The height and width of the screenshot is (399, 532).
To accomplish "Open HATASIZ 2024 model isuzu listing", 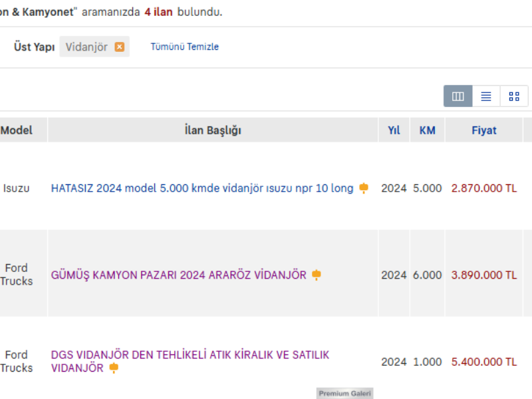I will 202,188.
